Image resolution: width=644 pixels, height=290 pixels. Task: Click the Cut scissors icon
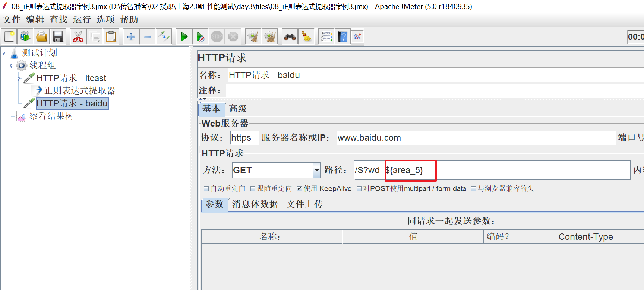click(x=78, y=36)
